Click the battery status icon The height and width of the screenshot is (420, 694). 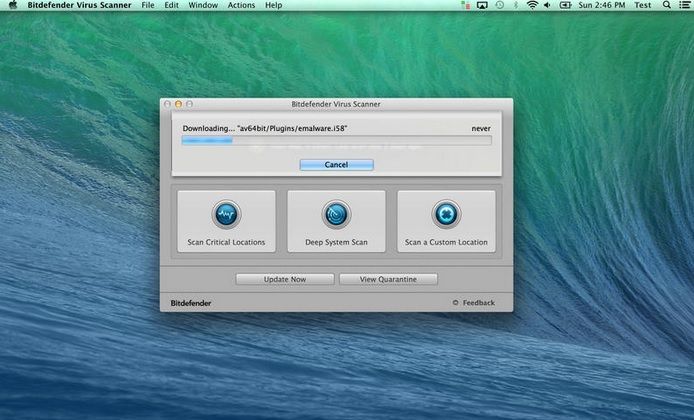(x=565, y=5)
